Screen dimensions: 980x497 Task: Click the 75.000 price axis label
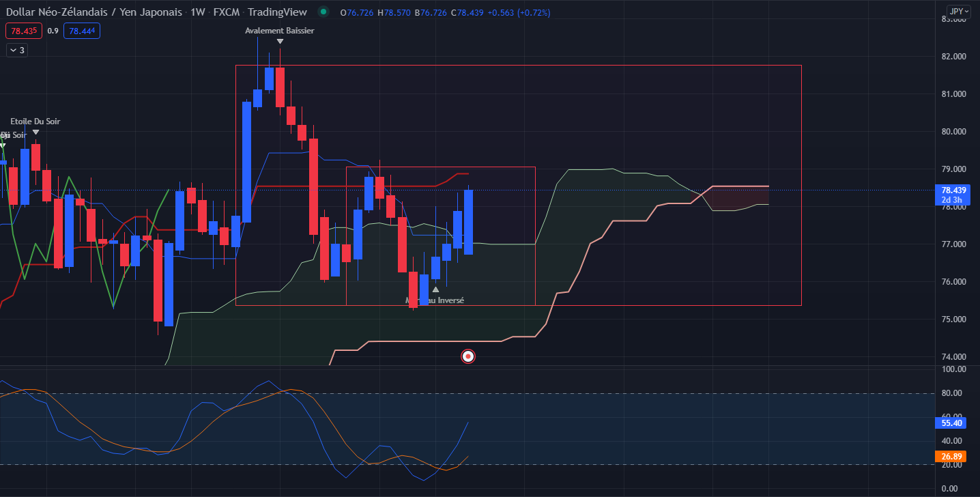953,319
